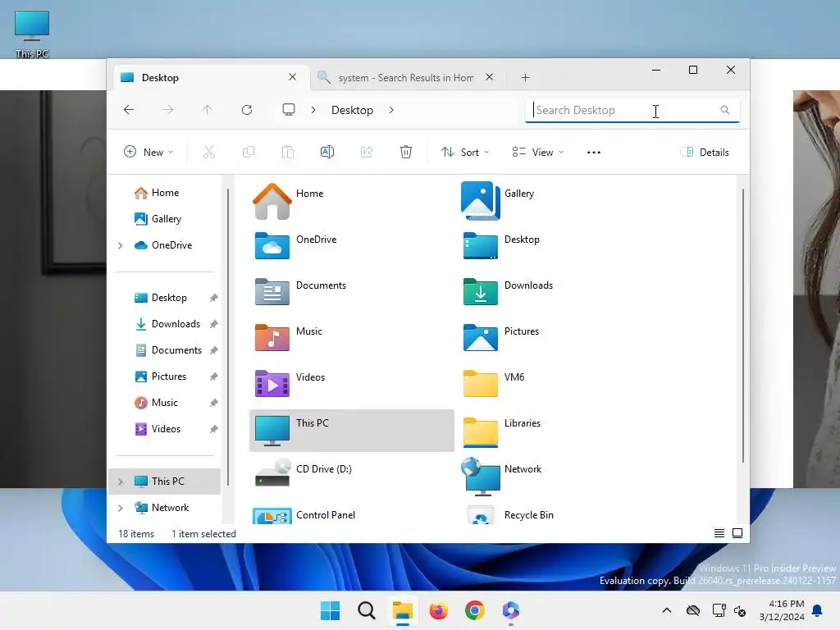This screenshot has width=840, height=630.
Task: Switch to the Desktop tab
Action: point(209,78)
